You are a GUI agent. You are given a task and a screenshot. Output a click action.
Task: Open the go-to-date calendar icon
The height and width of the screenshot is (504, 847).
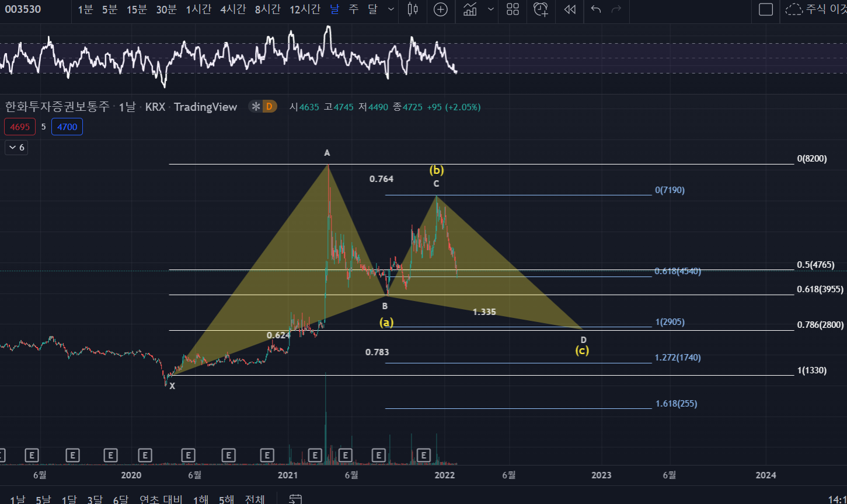(x=296, y=499)
